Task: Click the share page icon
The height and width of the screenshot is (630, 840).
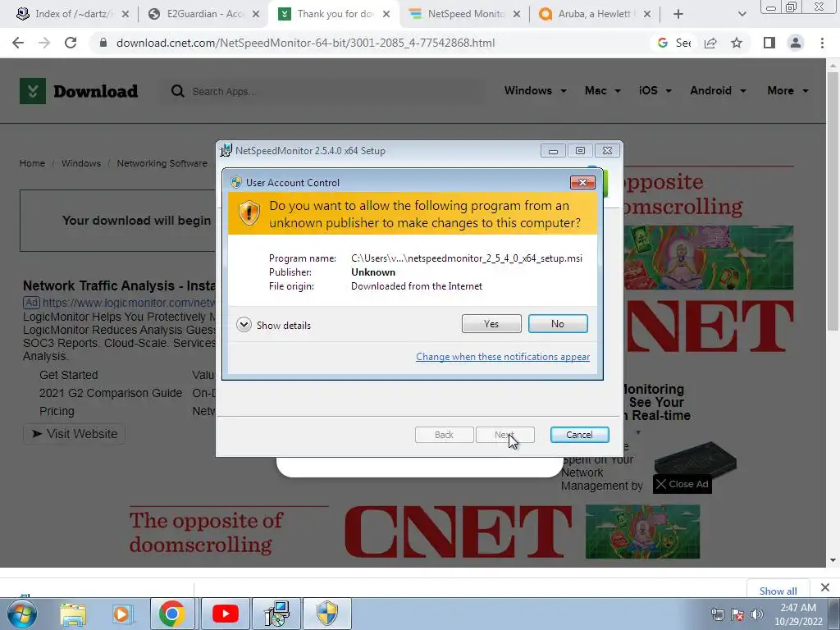Action: (x=710, y=43)
